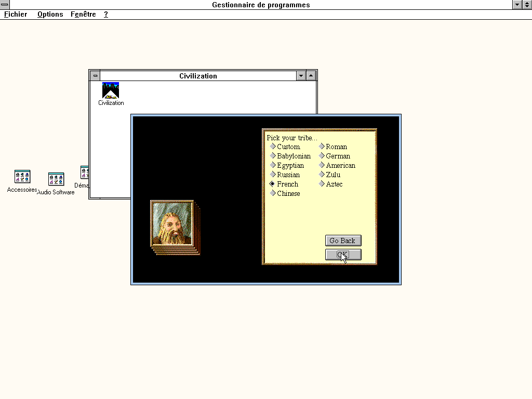Select the Roman tribe

(x=333, y=147)
